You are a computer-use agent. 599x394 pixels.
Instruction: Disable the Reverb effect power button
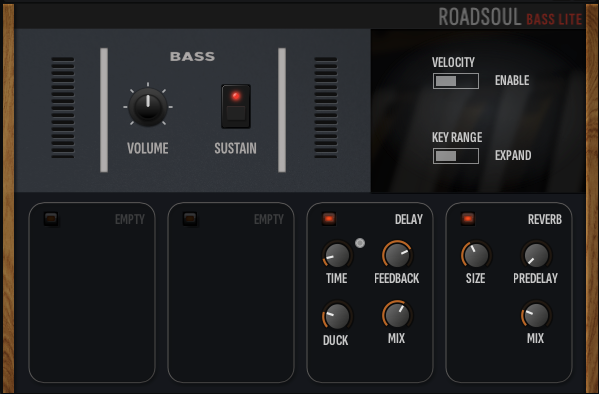468,219
